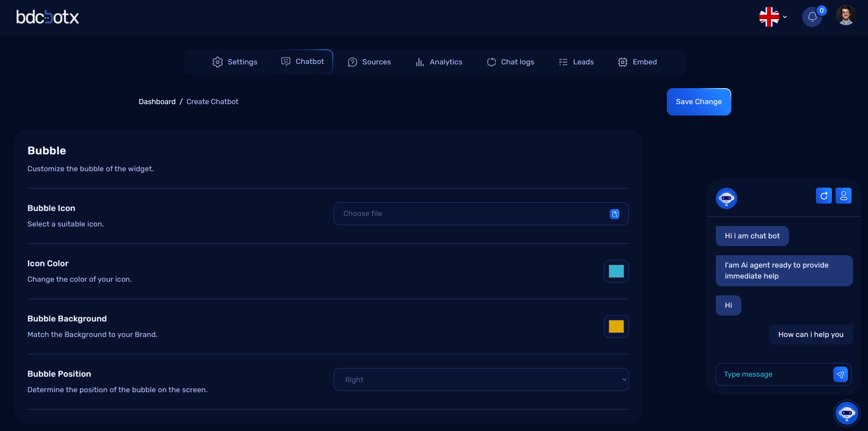This screenshot has height=431, width=868.
Task: Click the Dashboard breadcrumb link
Action: tap(157, 102)
